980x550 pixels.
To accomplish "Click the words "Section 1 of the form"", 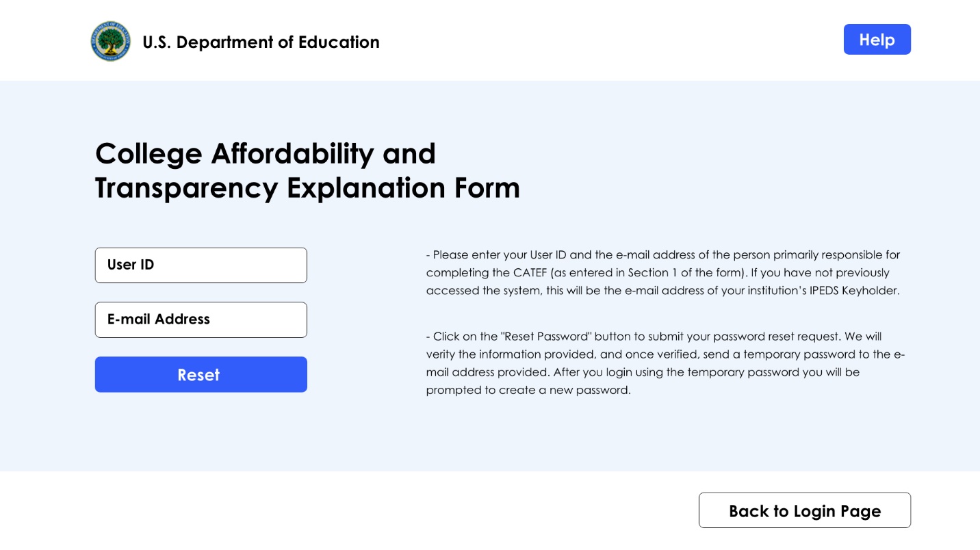I will click(x=684, y=273).
